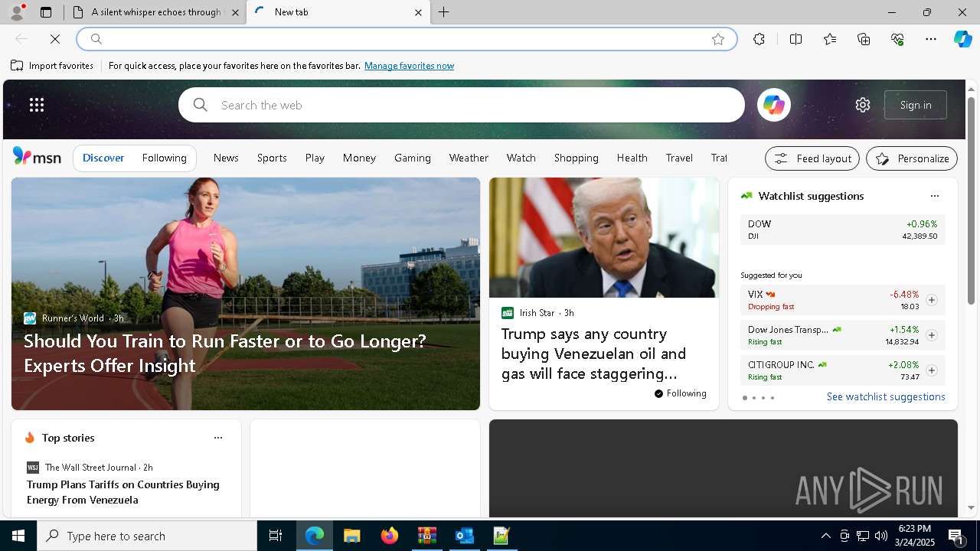This screenshot has height=551, width=980.
Task: Open Top stories more options
Action: tap(218, 438)
